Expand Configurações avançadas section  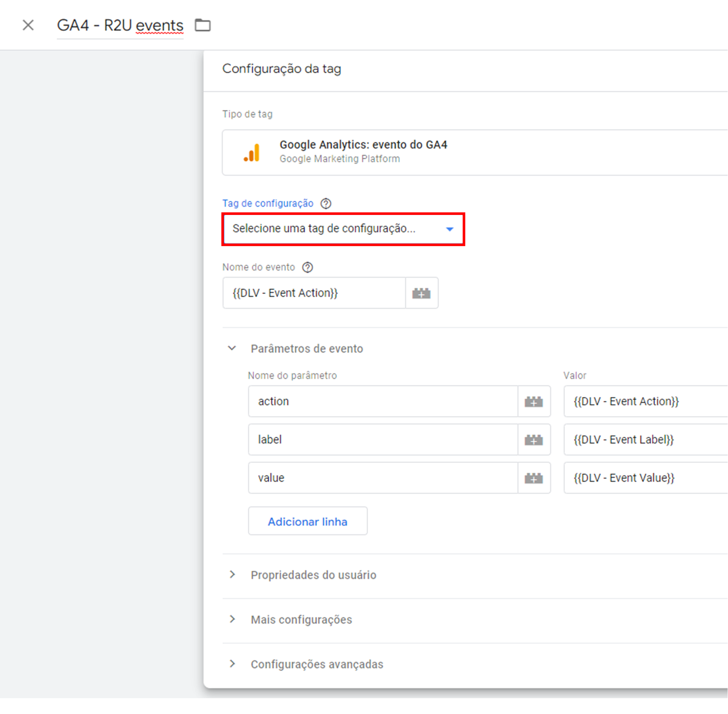pyautogui.click(x=232, y=664)
